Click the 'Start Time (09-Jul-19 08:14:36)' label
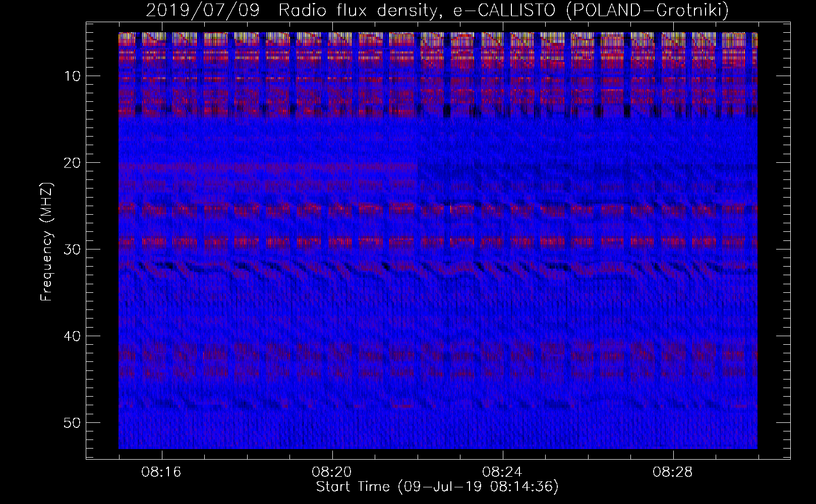Image resolution: width=816 pixels, height=504 pixels. 437,487
